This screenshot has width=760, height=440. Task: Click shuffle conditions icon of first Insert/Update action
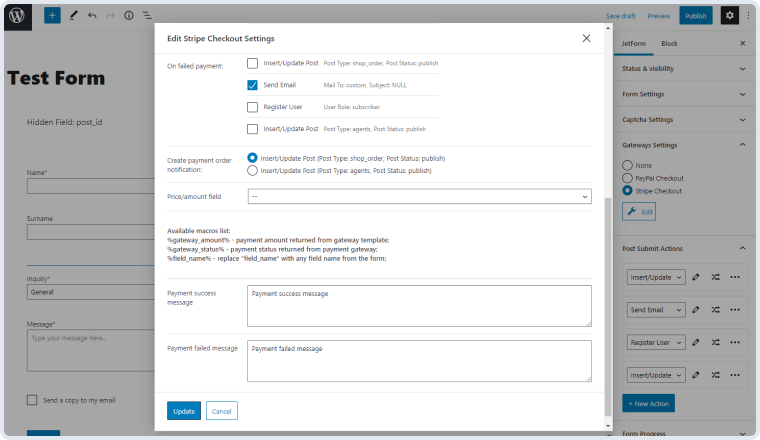point(715,277)
